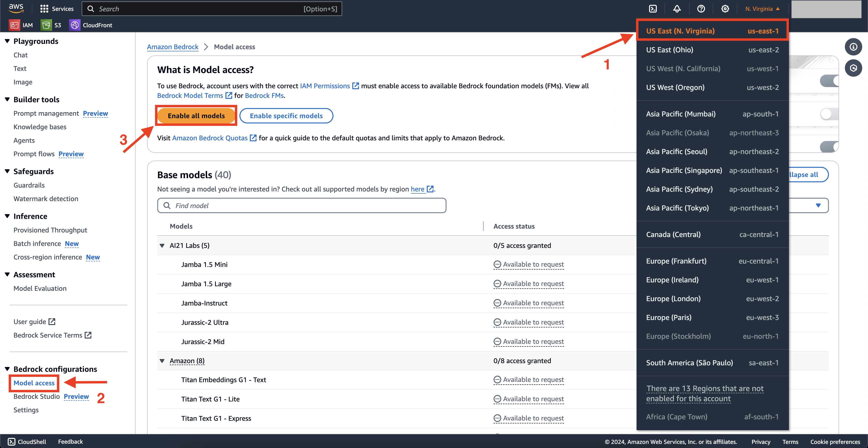Click external link icon beside Bedrock Model Terms
Viewport: 868px width, 448px height.
click(x=229, y=96)
